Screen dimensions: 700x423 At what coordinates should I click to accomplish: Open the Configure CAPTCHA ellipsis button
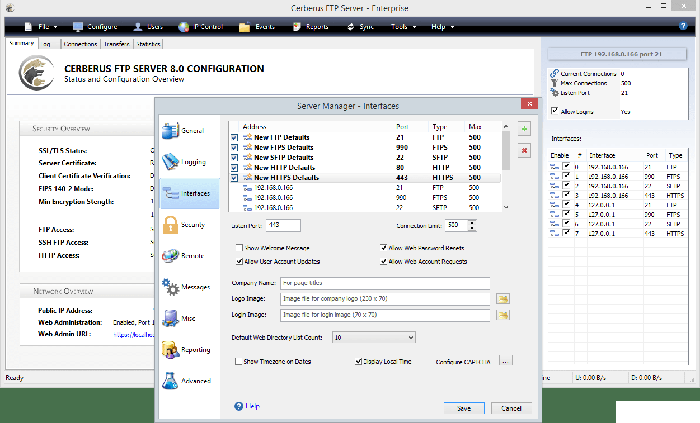(x=505, y=361)
